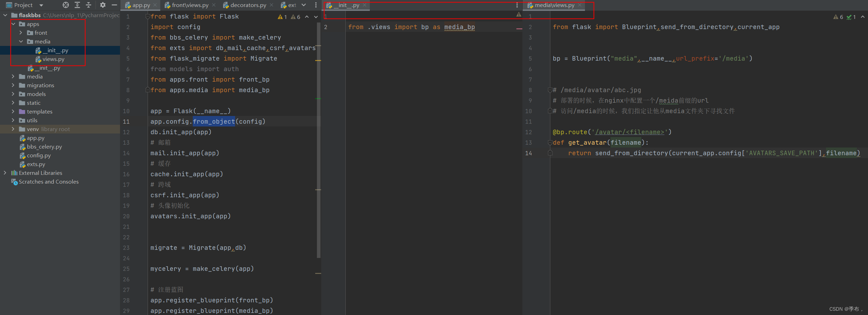Viewport: 868px width, 315px height.
Task: Toggle comment fold end at line 10 in media\views.py
Action: (x=550, y=111)
